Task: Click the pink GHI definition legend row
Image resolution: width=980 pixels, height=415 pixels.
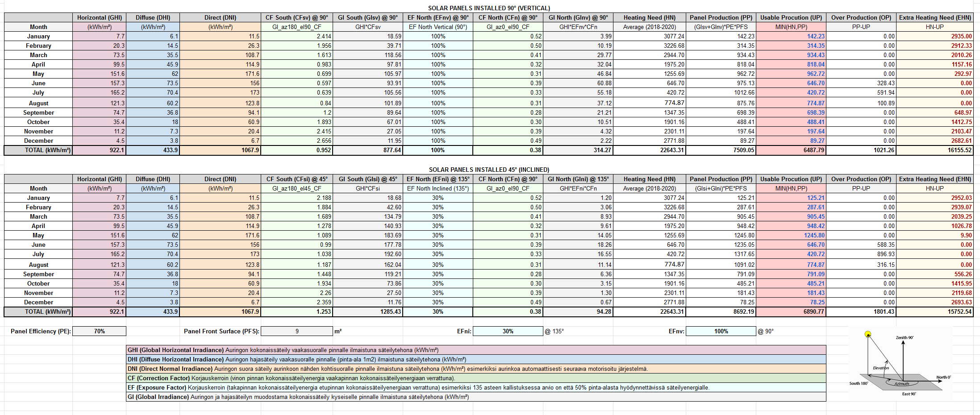Action: click(476, 350)
